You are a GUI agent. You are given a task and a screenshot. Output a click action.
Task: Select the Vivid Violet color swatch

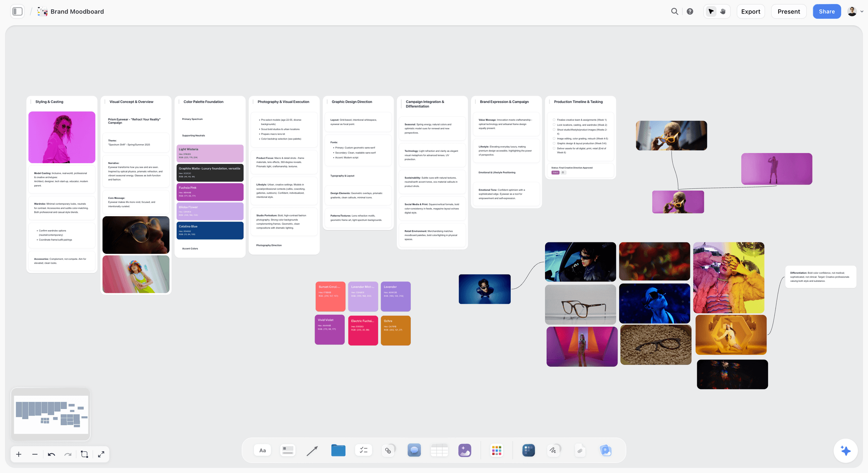pos(330,330)
